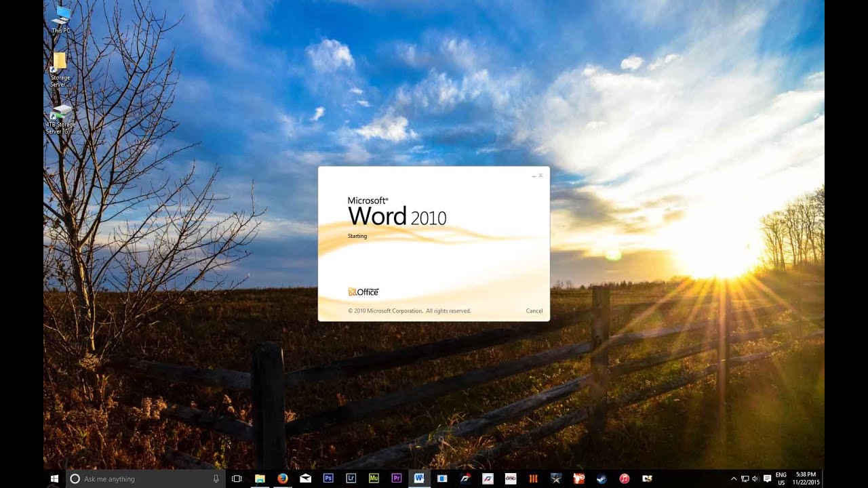Minimize the Word 2010 splash window
The image size is (868, 488).
pyautogui.click(x=534, y=176)
